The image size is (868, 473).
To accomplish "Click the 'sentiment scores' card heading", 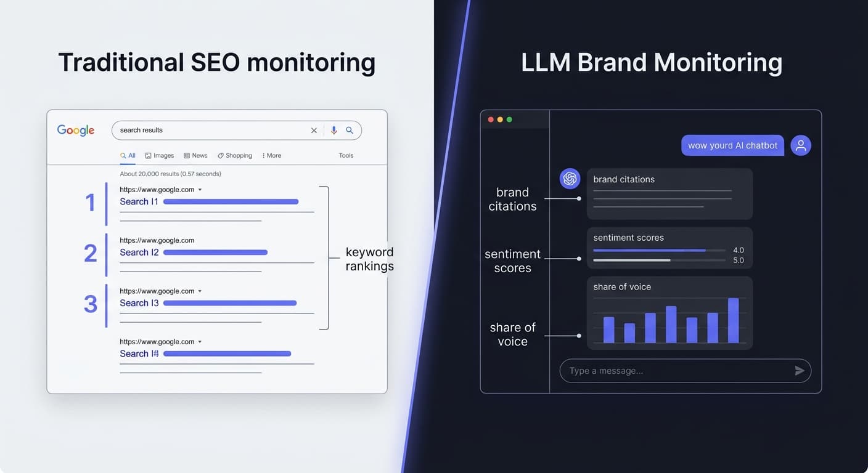I will coord(628,238).
